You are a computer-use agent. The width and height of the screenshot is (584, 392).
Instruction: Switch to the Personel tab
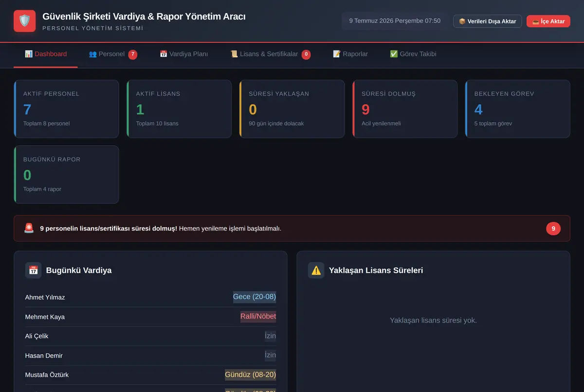click(113, 54)
